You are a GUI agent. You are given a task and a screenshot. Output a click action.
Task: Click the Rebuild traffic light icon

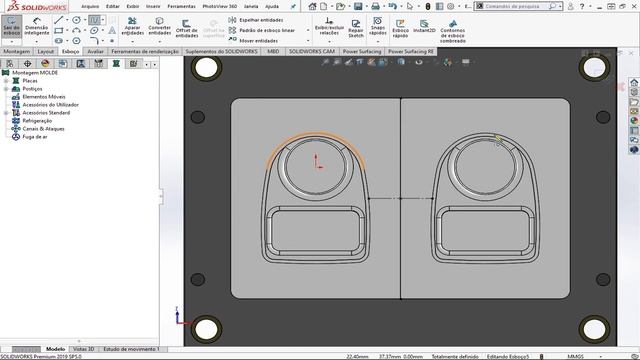(x=428, y=6)
